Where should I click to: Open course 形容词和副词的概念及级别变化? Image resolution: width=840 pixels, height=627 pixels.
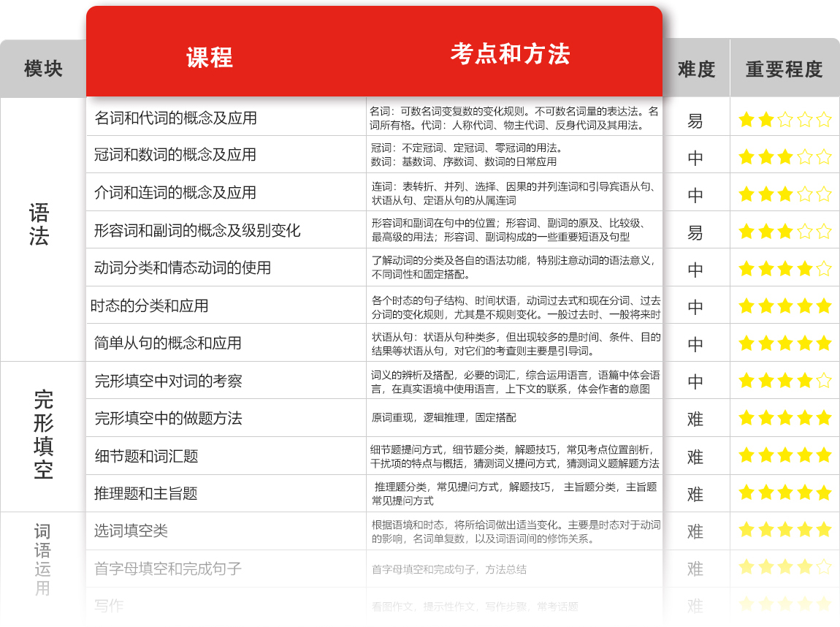197,230
